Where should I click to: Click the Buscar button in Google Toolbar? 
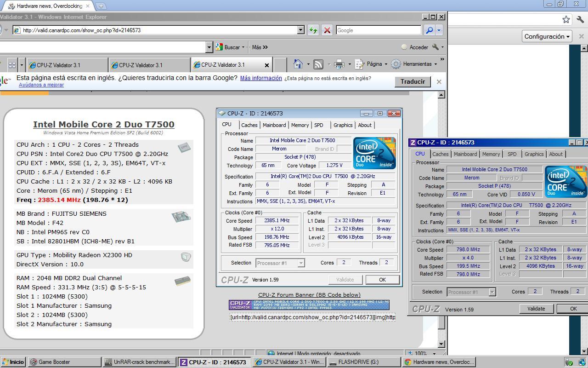pos(228,47)
